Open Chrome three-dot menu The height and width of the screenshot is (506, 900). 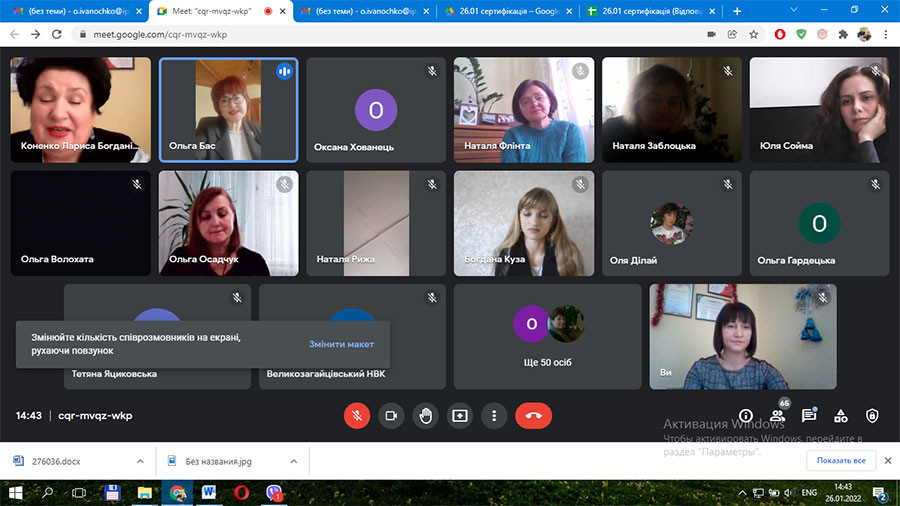[x=886, y=34]
